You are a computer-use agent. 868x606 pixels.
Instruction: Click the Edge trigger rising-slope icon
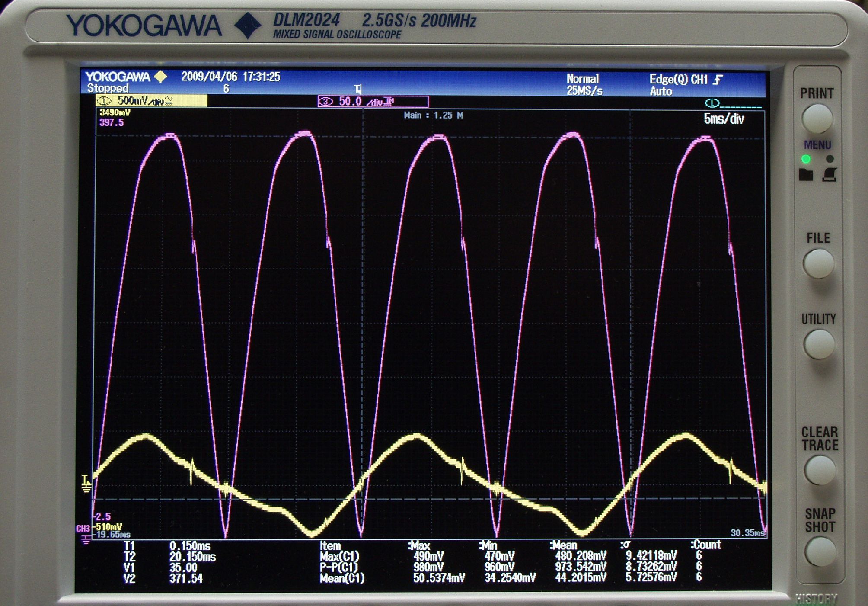(x=718, y=80)
